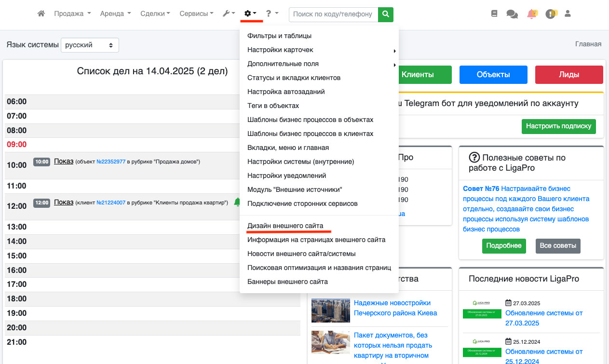Expand the Продажа dropdown menu
The width and height of the screenshot is (609, 364).
coord(72,14)
